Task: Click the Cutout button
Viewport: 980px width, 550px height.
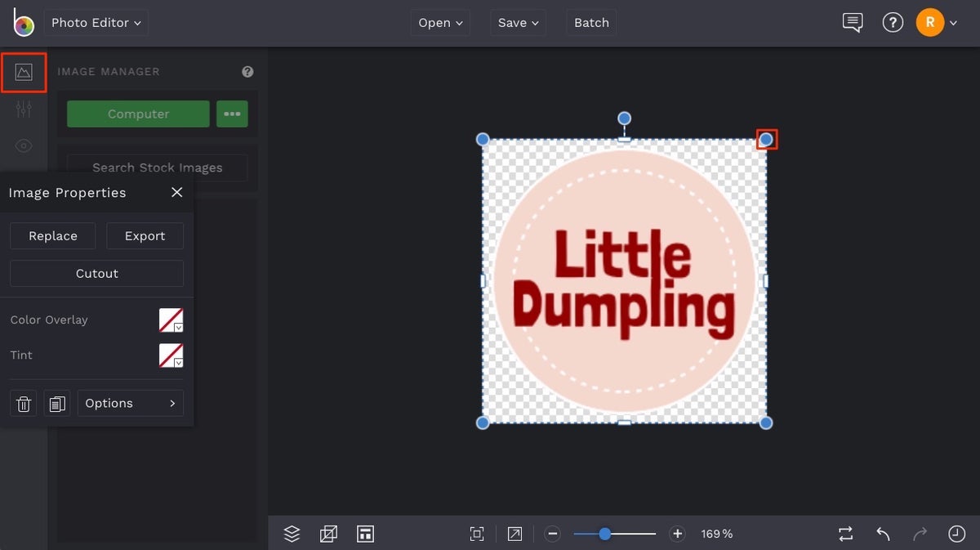Action: (x=96, y=273)
